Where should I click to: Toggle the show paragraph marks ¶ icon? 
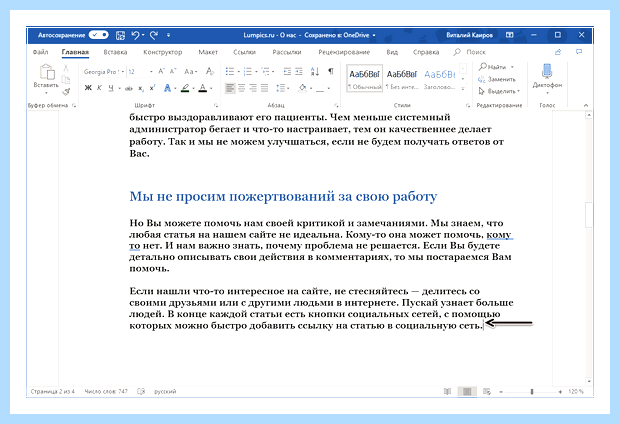coord(331,71)
